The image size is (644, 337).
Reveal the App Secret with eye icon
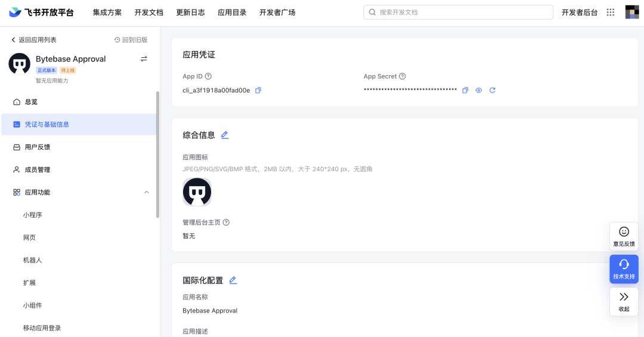coord(478,90)
